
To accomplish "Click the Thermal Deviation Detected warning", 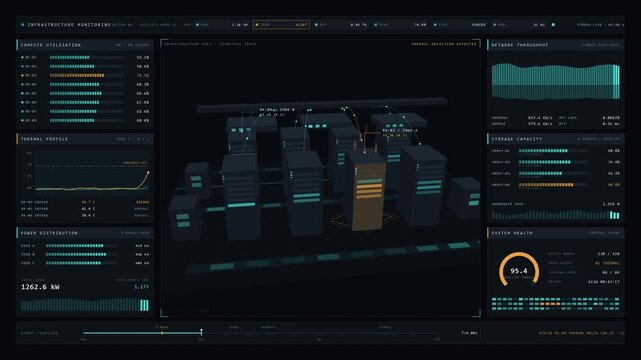I will pos(444,44).
